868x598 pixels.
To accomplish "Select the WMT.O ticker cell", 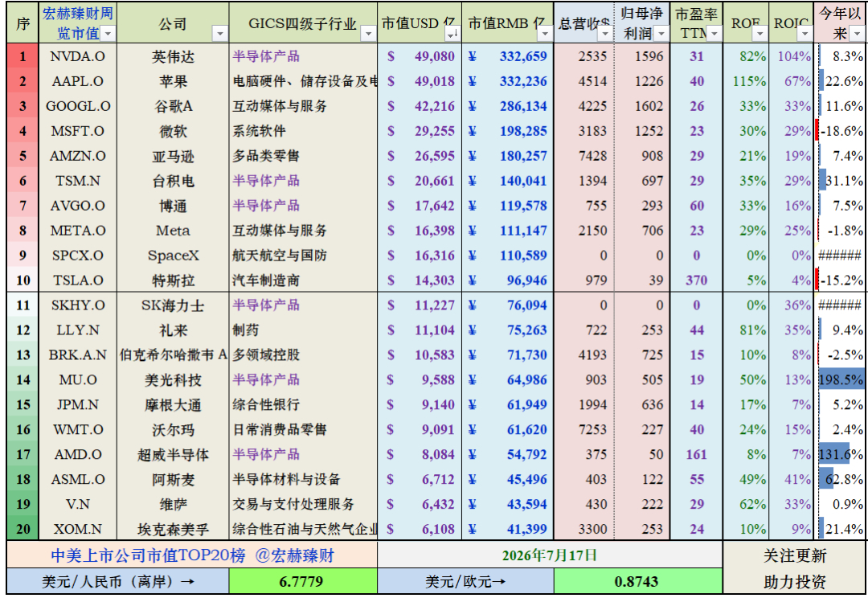I will click(77, 430).
